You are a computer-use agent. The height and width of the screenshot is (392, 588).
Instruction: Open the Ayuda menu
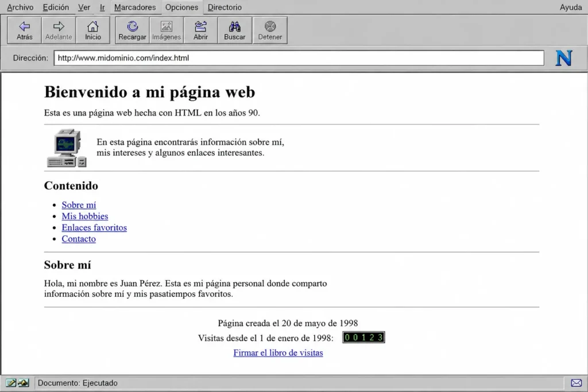(x=571, y=7)
